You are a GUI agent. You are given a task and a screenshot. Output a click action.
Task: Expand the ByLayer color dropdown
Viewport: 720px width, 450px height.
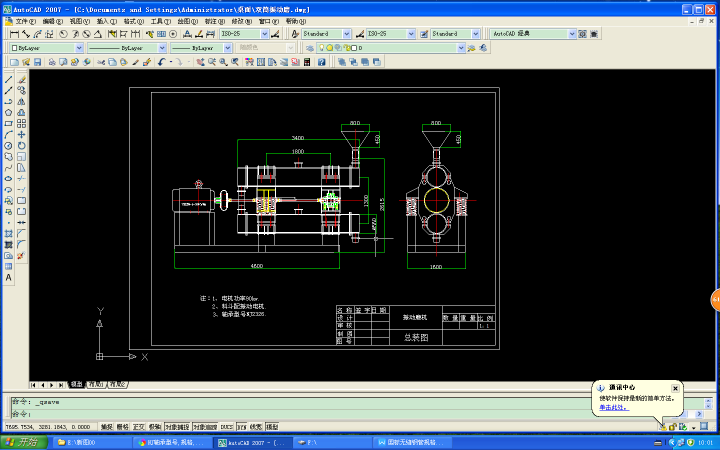[x=46, y=47]
